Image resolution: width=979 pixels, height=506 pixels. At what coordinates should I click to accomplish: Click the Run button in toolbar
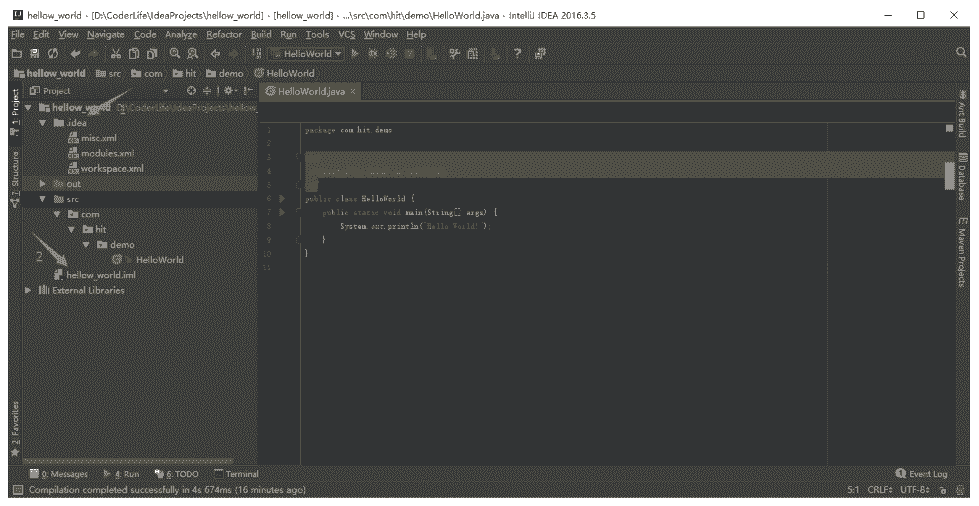click(355, 53)
